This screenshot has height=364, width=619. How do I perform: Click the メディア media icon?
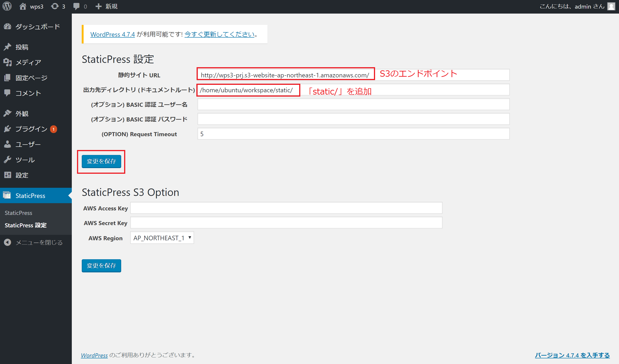click(8, 62)
